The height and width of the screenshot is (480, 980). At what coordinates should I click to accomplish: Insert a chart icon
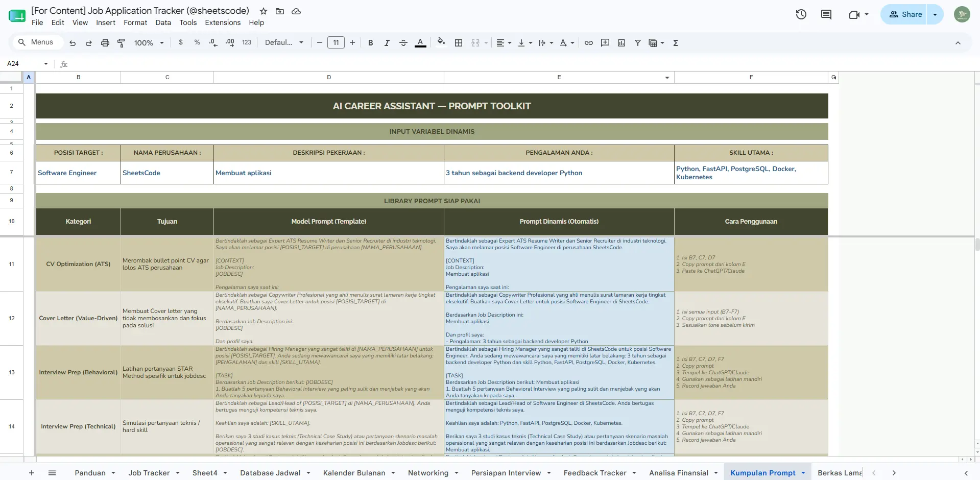click(x=622, y=43)
